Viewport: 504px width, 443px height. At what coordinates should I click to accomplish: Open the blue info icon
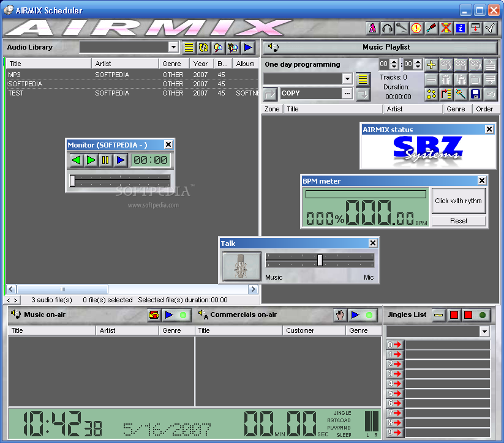click(461, 28)
